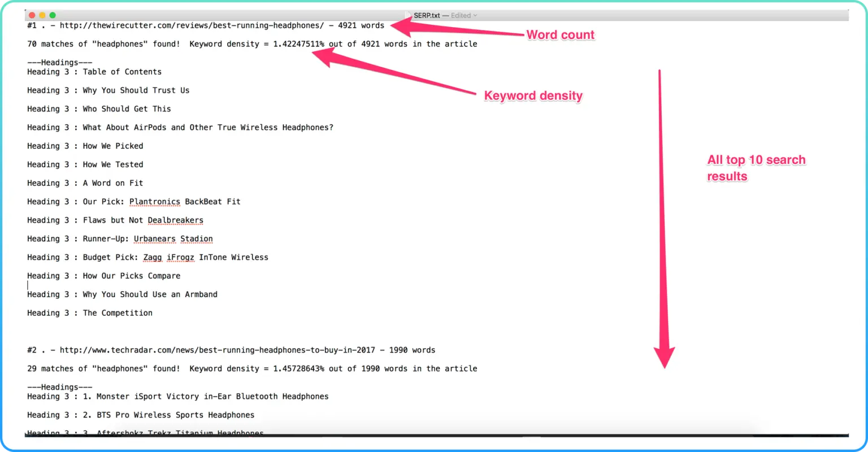This screenshot has width=868, height=452.
Task: Click the SERP.txt document proxy icon
Action: coord(409,15)
